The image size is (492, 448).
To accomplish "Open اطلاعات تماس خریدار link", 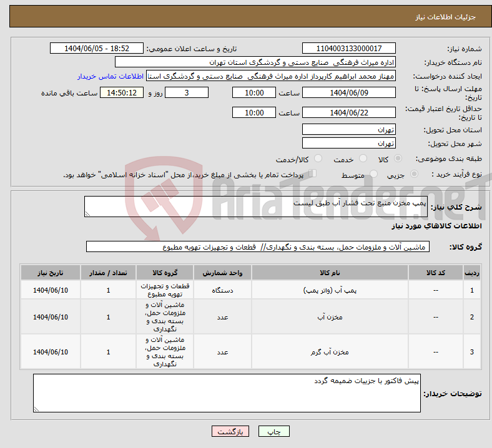I will coord(111,76).
